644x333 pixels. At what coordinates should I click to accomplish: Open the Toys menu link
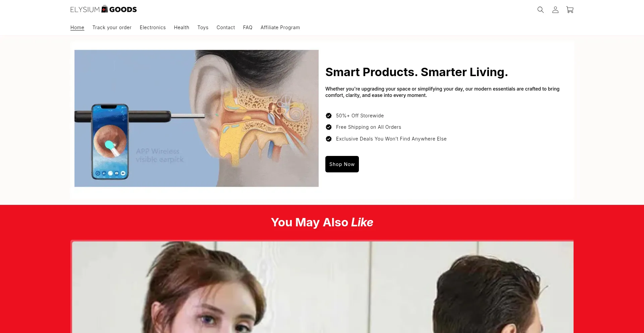(x=203, y=27)
